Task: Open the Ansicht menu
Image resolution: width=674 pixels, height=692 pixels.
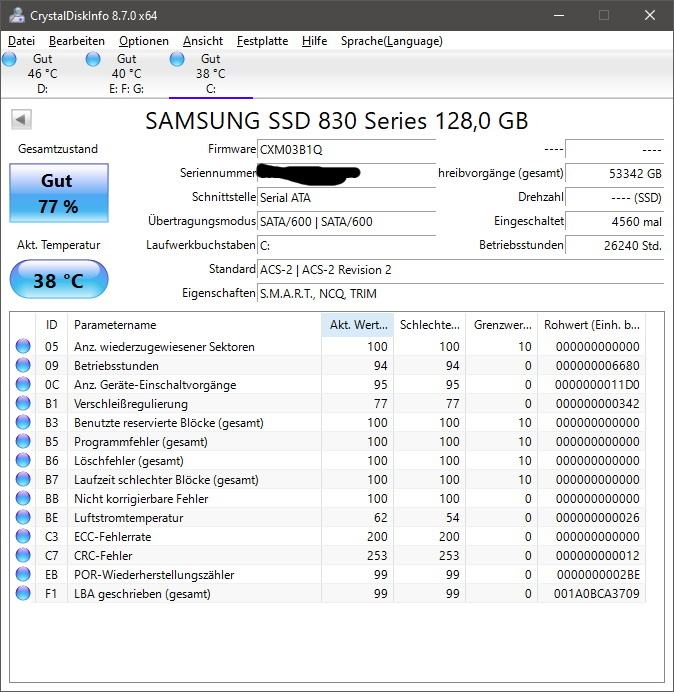Action: point(203,41)
